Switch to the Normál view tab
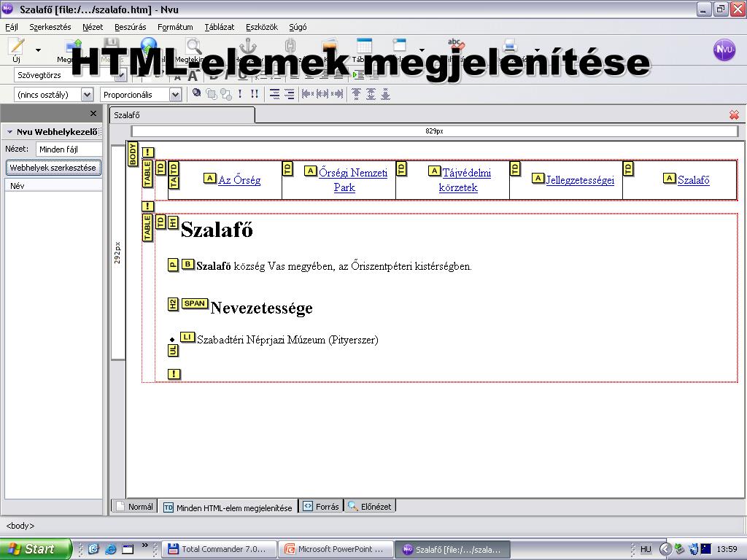 click(135, 507)
